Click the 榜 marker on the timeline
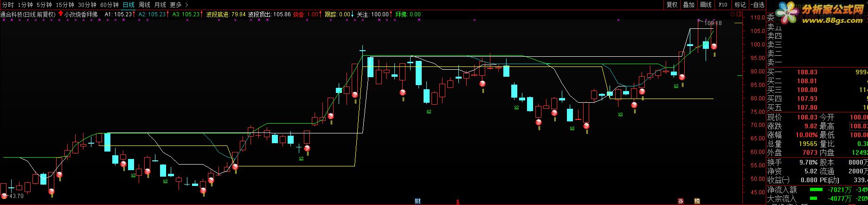 (x=697, y=201)
